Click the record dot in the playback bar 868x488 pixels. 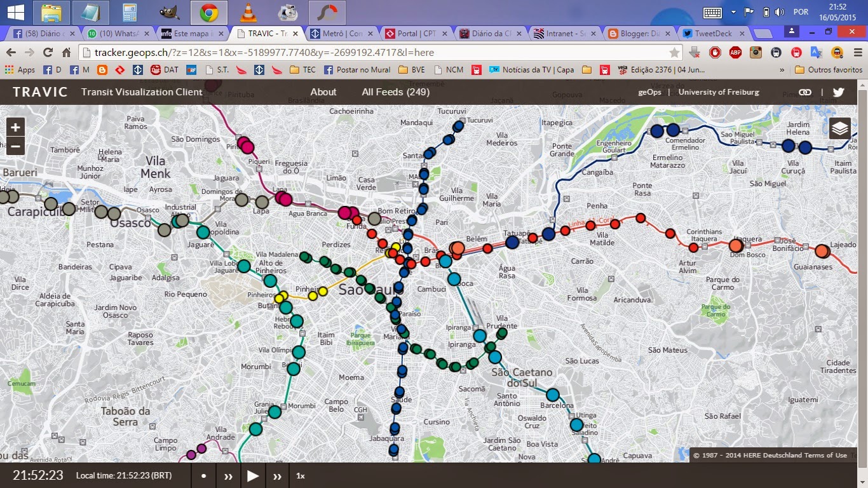[x=203, y=475]
